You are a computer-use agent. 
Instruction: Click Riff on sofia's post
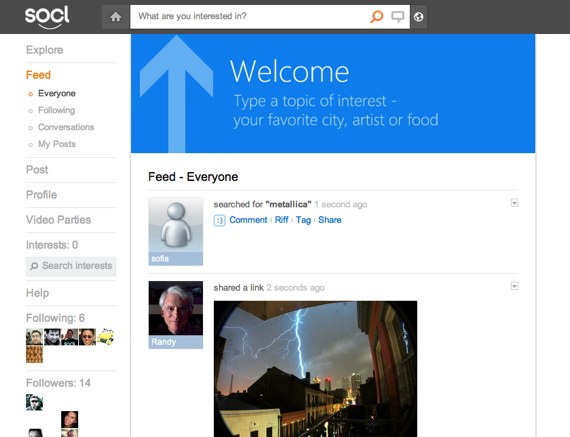coord(281,220)
